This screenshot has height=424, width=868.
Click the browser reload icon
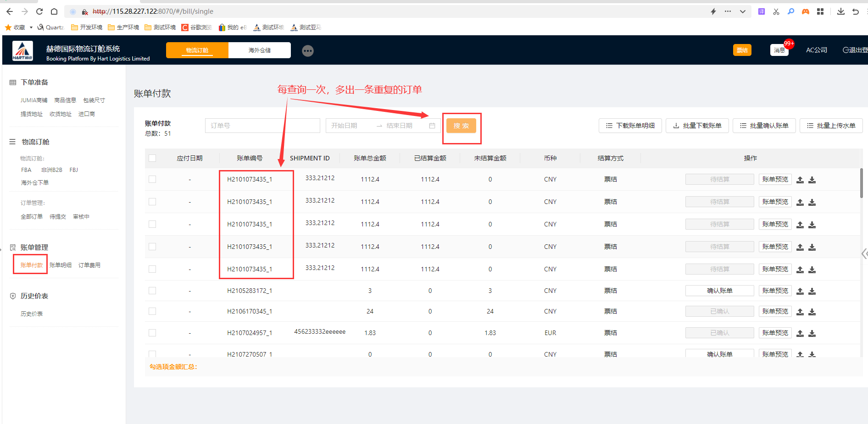[39, 11]
